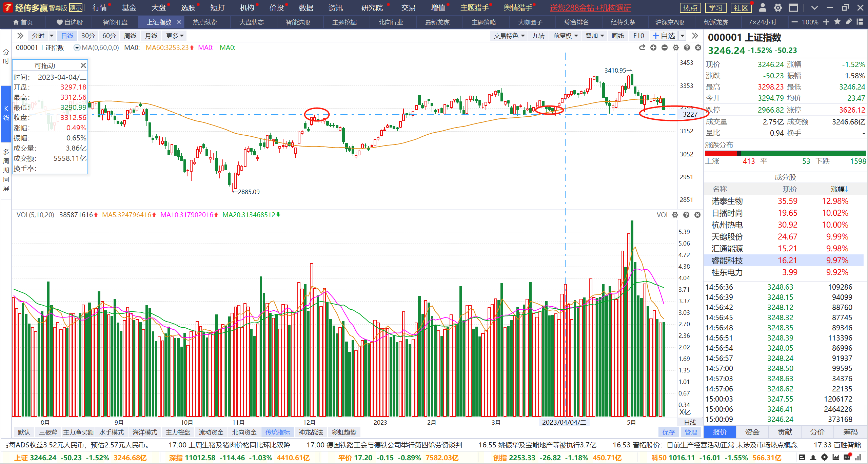Screen dimensions: 868x464
Task: Open 前复权 adjustment dropdown
Action: 565,36
